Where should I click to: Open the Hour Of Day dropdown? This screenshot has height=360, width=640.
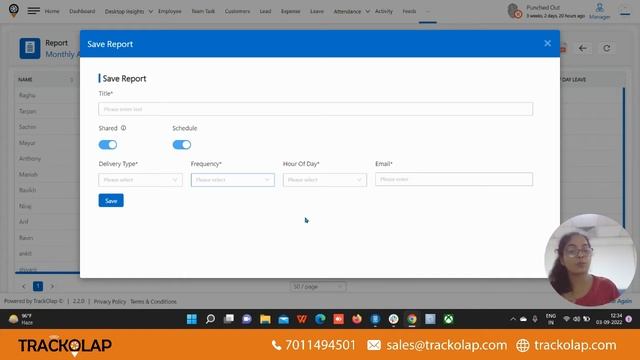click(x=325, y=180)
